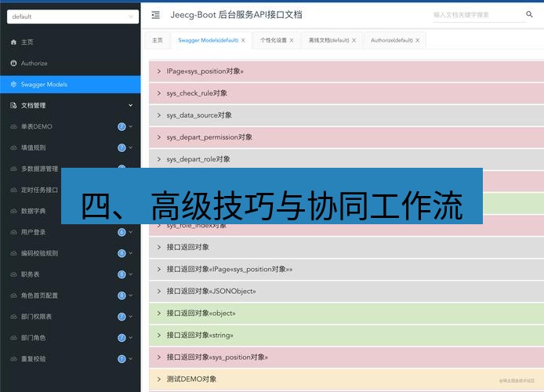Close the 离线文档(default) tab
Image resolution: width=544 pixels, height=392 pixels.
tap(354, 40)
